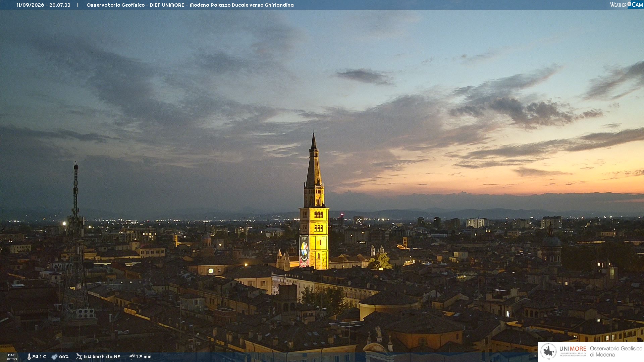
Task: Click the illuminated clock face on building
Action: tap(211, 271)
